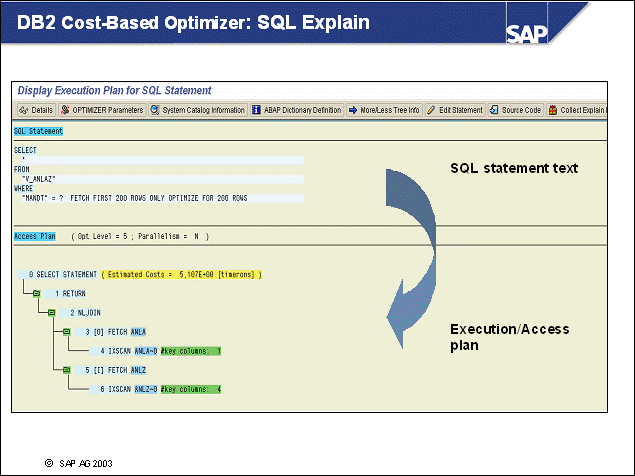This screenshot has height=476, width=635.
Task: Show ABAP Dictionary Definition
Action: click(x=297, y=110)
